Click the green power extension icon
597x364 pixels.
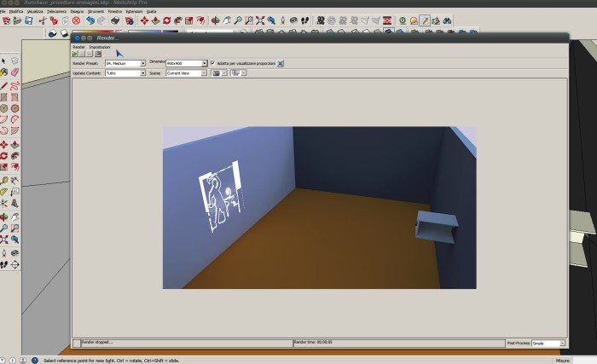(x=402, y=20)
